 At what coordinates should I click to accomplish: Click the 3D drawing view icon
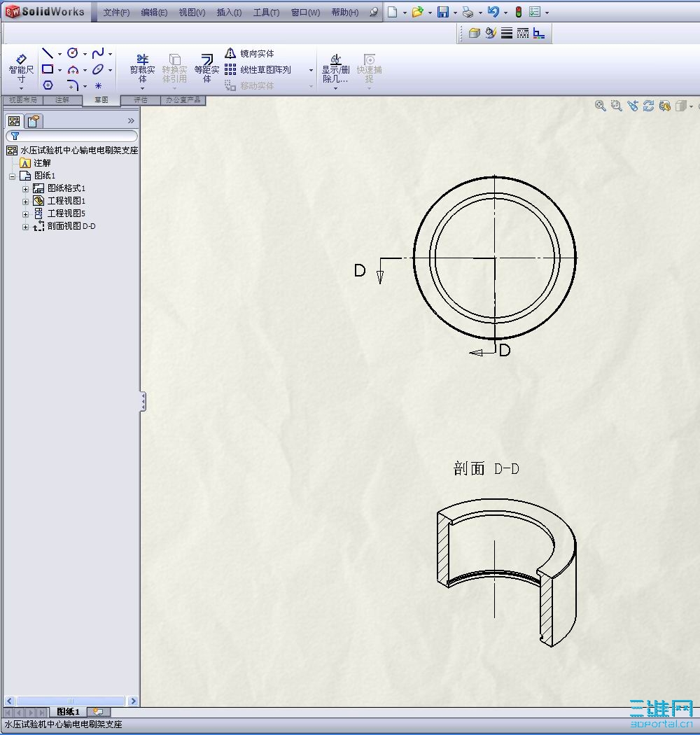coord(665,106)
